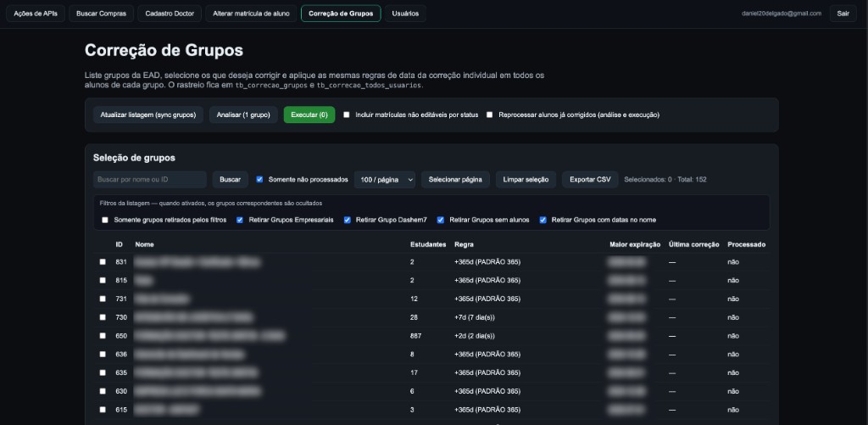This screenshot has width=868, height=425.
Task: Click the Estudantes column header
Action: coord(428,244)
